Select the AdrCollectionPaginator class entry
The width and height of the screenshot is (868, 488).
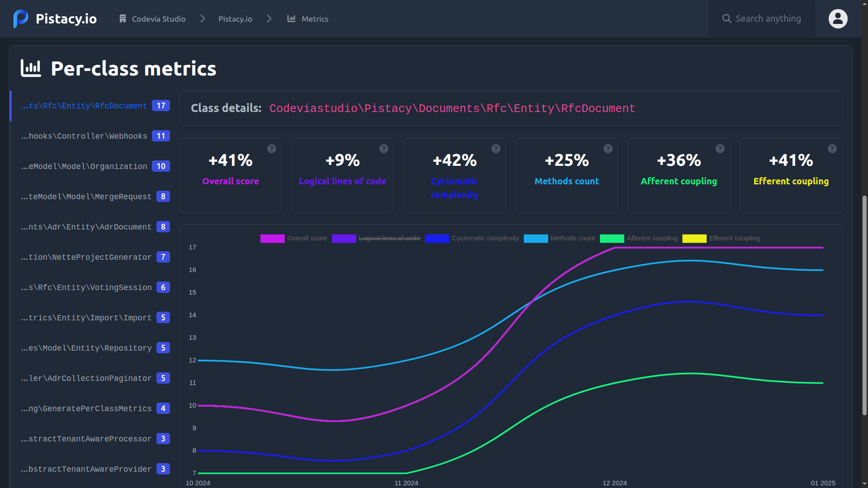coord(90,378)
